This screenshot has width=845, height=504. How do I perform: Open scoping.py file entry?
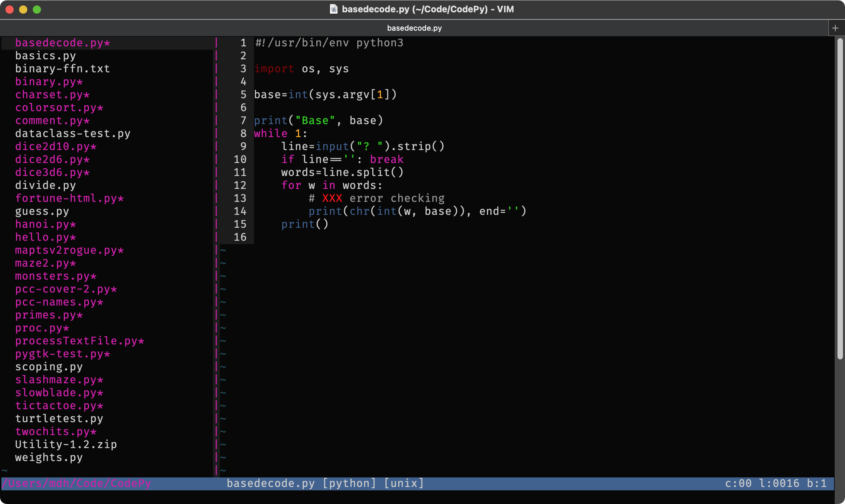click(x=49, y=367)
